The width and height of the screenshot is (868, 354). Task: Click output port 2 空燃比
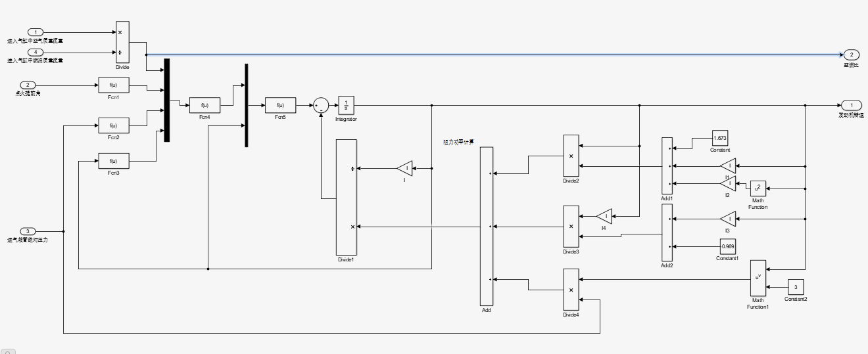[851, 55]
